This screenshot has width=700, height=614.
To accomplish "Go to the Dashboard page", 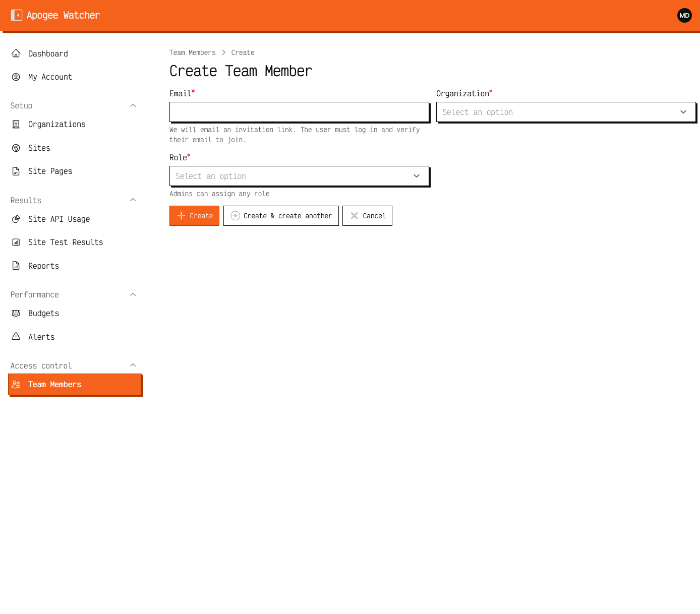I will (x=75, y=53).
